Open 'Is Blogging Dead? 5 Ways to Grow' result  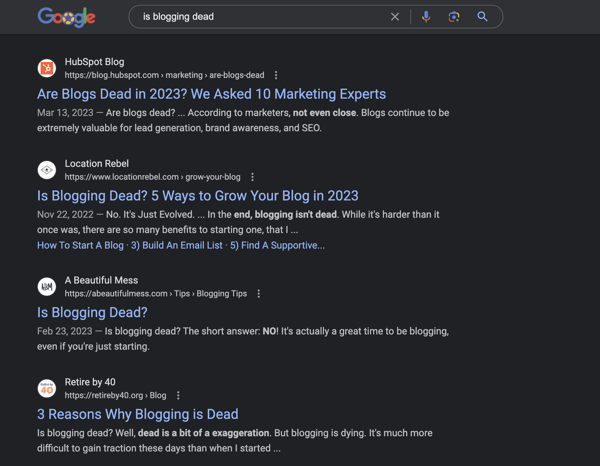tap(198, 196)
